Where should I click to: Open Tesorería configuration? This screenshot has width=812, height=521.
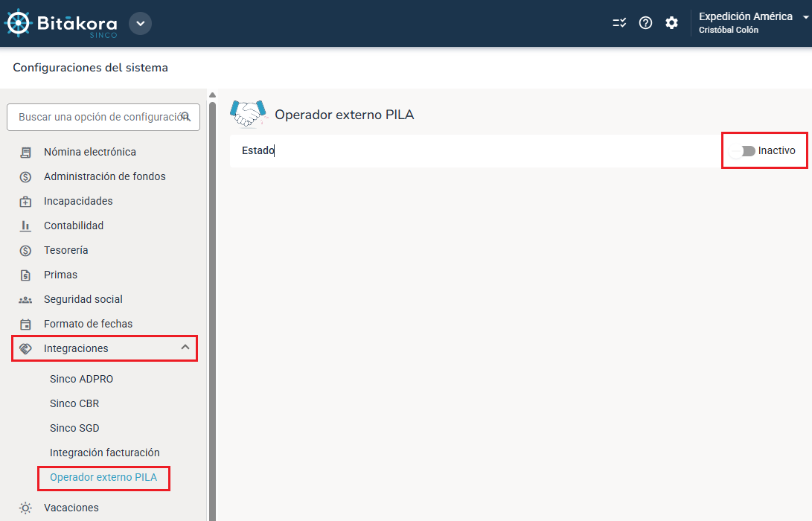[x=65, y=250]
